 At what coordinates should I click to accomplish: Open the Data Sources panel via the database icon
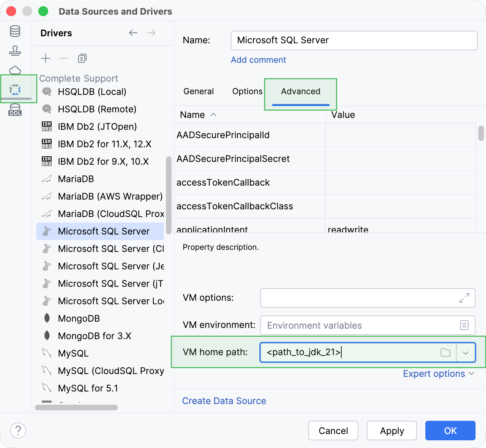point(15,31)
